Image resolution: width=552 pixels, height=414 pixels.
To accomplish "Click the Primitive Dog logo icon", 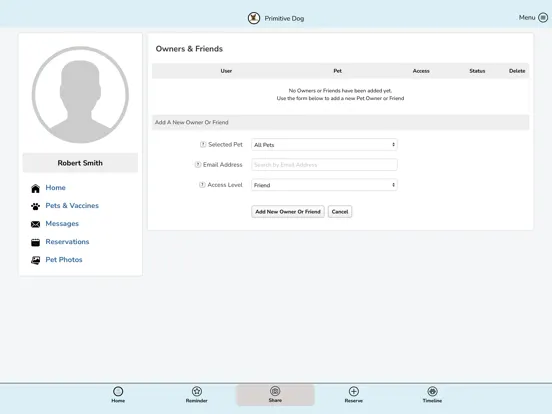I will (253, 18).
